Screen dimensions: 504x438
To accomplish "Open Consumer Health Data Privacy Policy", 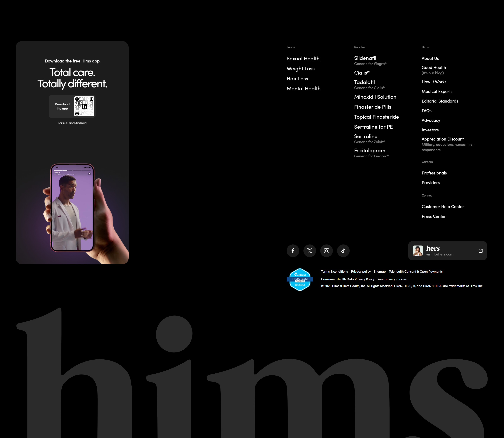I will 348,279.
